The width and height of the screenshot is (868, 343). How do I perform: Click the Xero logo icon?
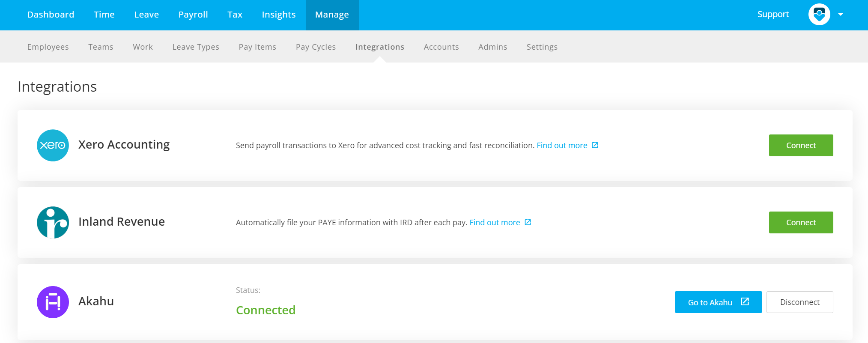[53, 145]
